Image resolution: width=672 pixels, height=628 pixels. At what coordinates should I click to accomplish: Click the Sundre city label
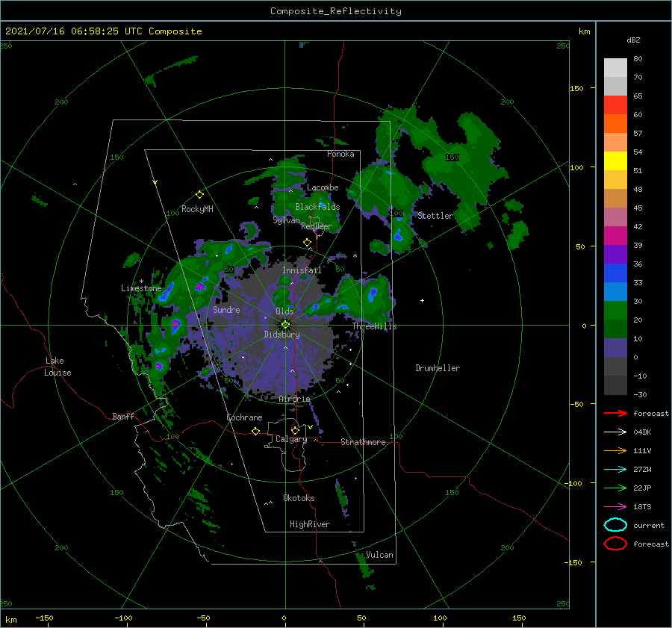(x=226, y=309)
